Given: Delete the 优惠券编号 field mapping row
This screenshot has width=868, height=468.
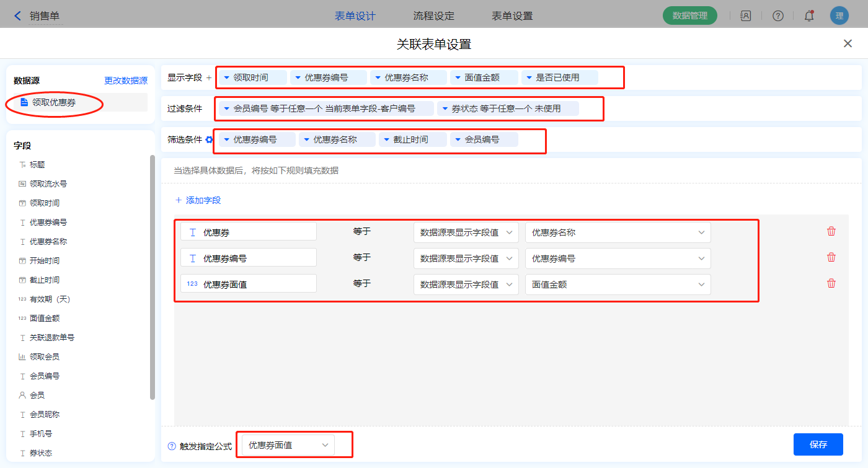Looking at the screenshot, I should [831, 257].
